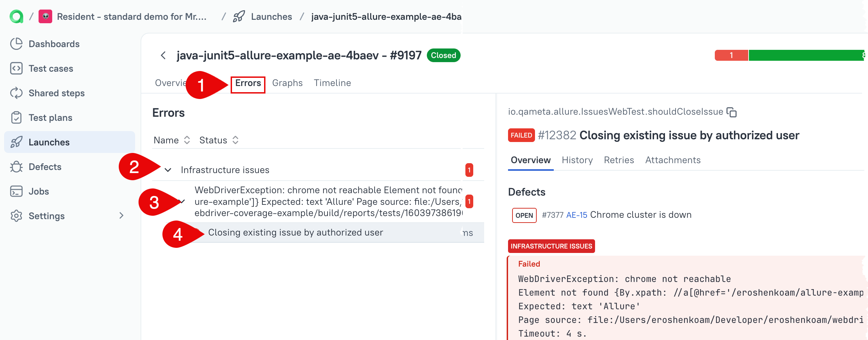This screenshot has width=868, height=340.
Task: Go to Launches in the breadcrumb
Action: 271,17
